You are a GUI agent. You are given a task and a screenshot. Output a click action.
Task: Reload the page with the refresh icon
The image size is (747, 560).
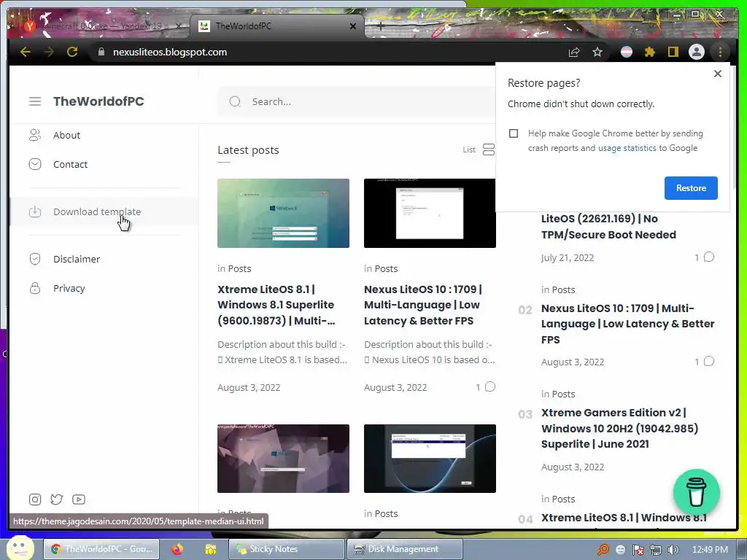click(72, 52)
